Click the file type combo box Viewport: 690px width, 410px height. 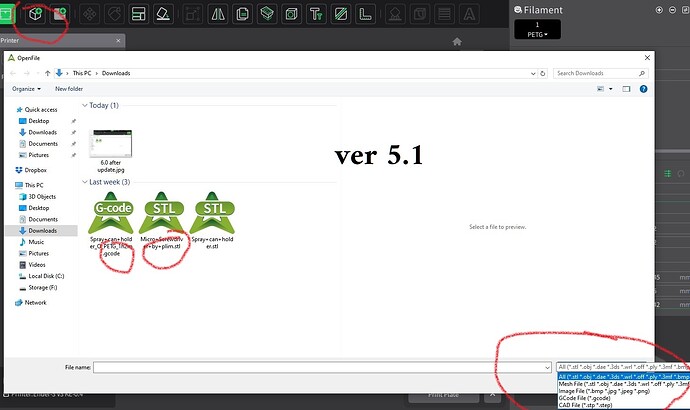623,367
